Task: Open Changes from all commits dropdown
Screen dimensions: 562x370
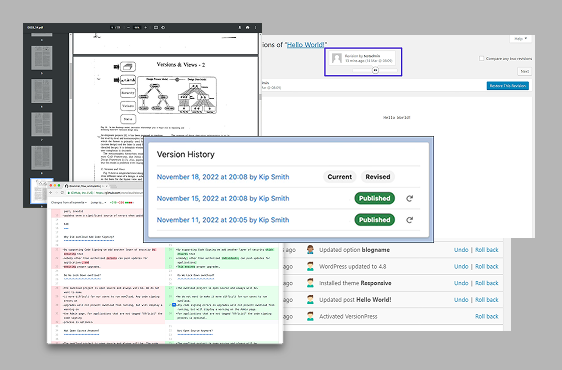Action: [68, 203]
